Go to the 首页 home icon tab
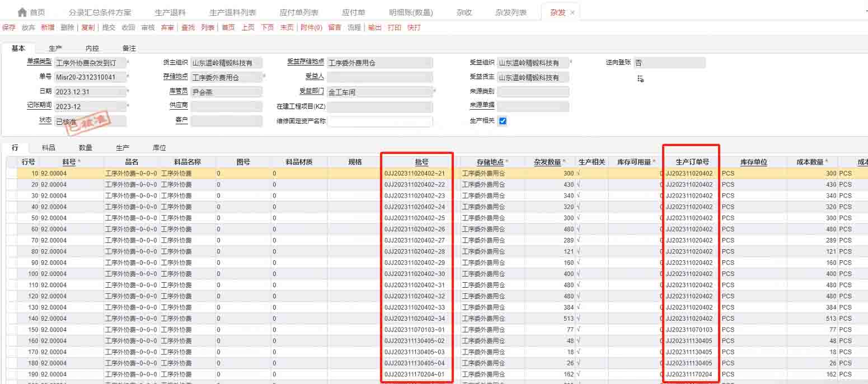 (x=31, y=12)
